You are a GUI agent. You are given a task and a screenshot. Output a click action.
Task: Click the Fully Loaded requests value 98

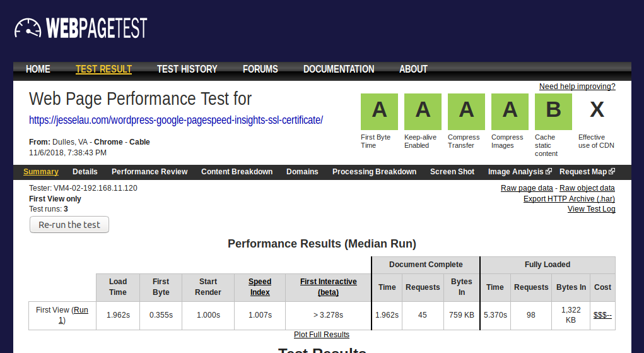(530, 315)
